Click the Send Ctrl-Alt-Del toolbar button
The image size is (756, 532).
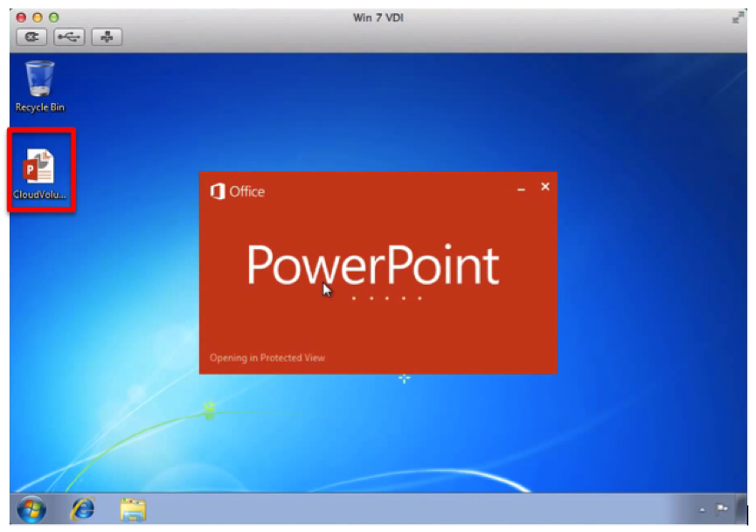pos(31,37)
